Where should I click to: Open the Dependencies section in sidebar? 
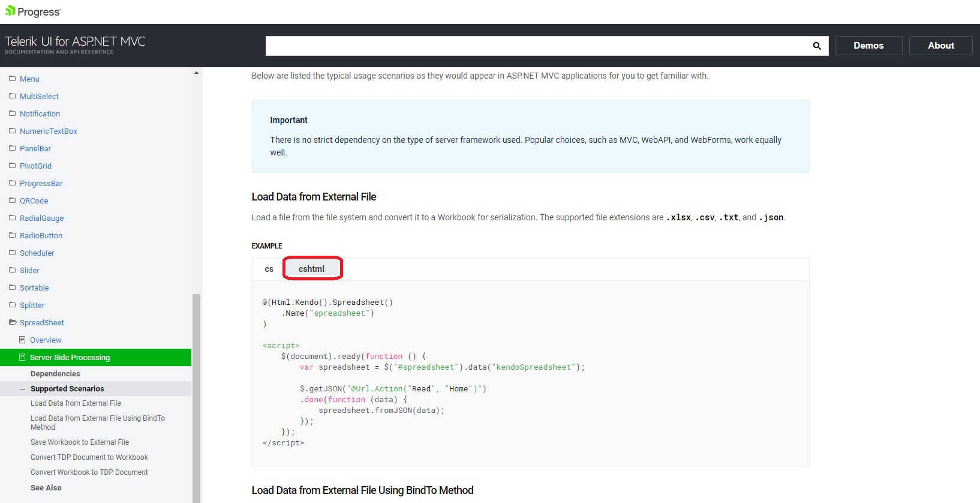pyautogui.click(x=55, y=374)
